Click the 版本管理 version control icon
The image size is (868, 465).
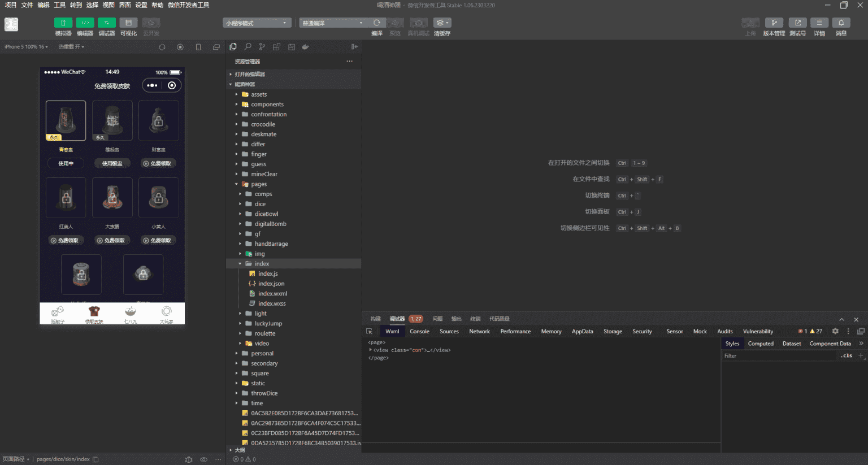pos(774,23)
